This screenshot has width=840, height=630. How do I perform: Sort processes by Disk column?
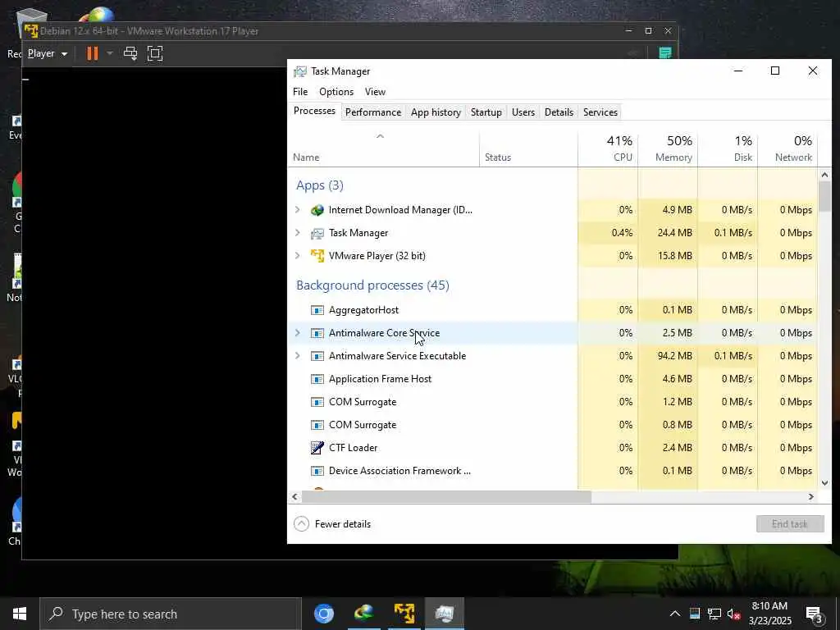[728, 149]
